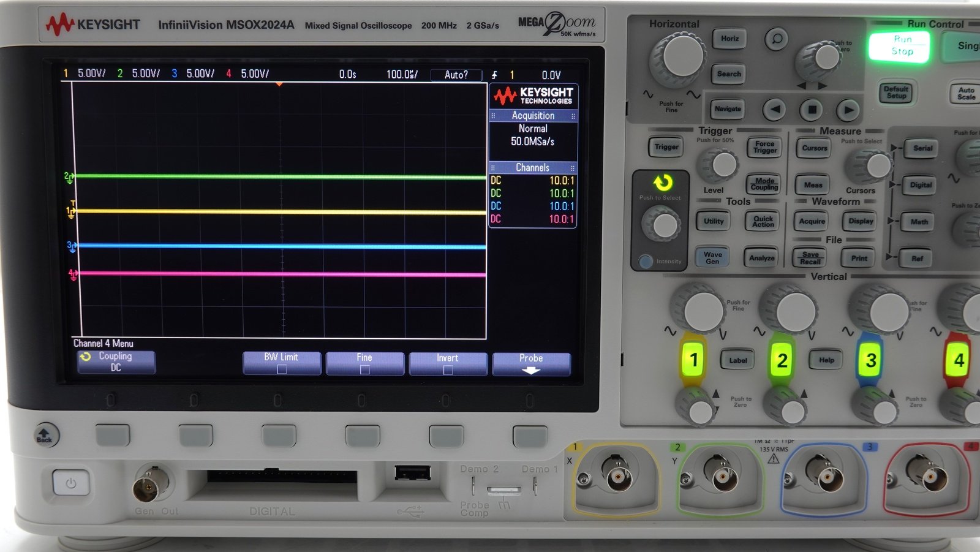Toggle the Fine checkbox softkey

coord(365,363)
